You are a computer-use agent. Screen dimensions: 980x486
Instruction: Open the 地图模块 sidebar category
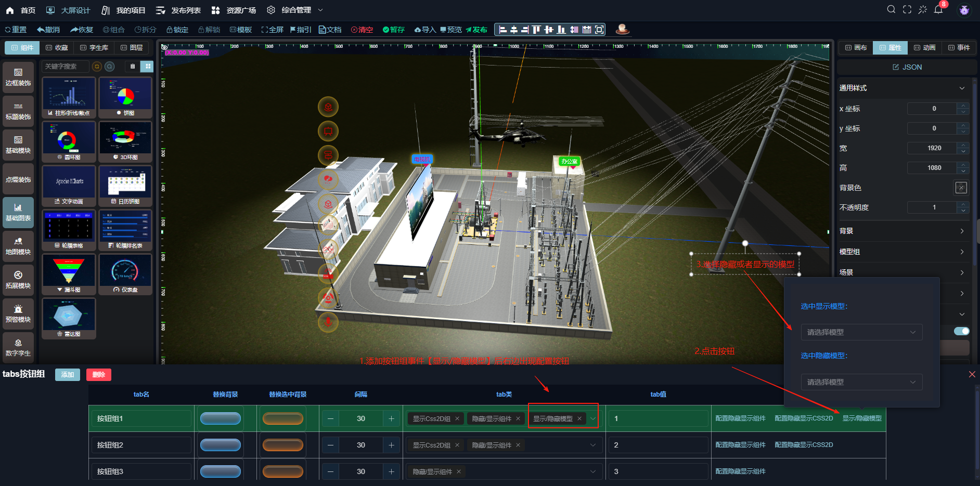tap(18, 246)
